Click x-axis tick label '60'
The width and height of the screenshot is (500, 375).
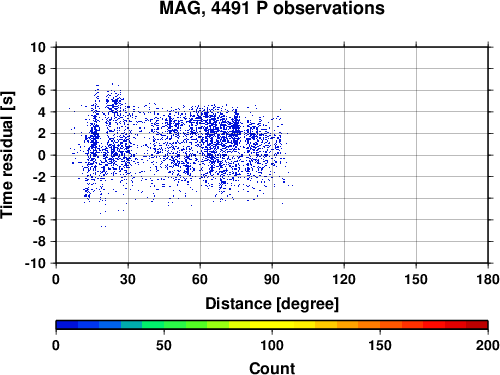(x=200, y=279)
